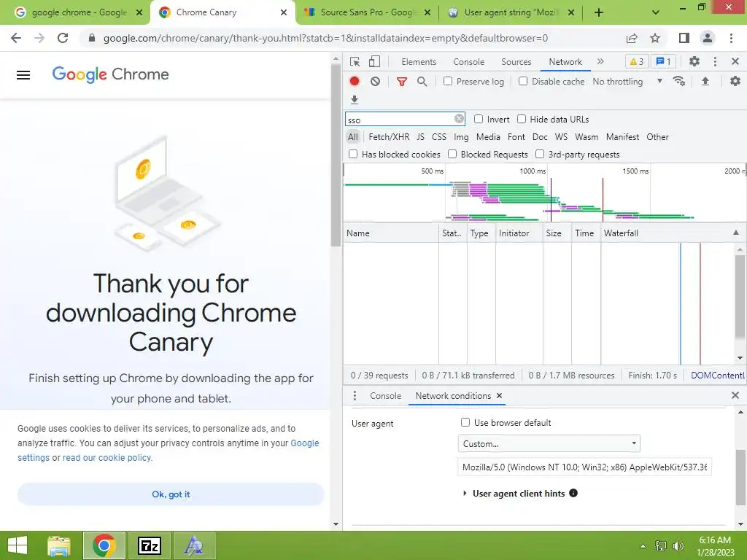This screenshot has width=747, height=560.
Task: Open Console tab in bottom drawer
Action: (385, 396)
